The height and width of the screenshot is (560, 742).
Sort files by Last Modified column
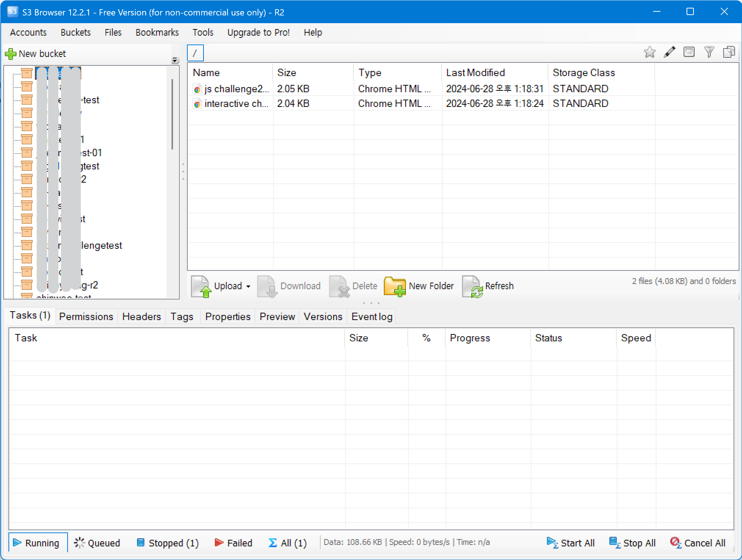pos(475,73)
